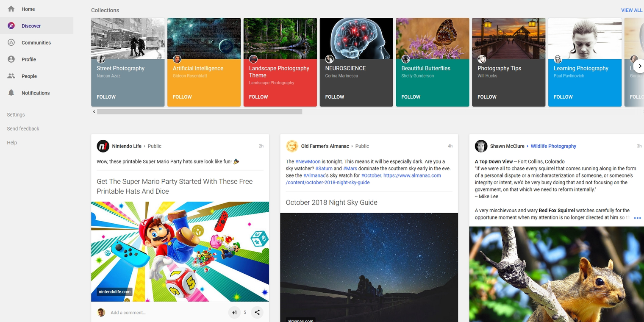This screenshot has height=322, width=644.
Task: Click the 4h timestamp on Almanac post
Action: (450, 146)
